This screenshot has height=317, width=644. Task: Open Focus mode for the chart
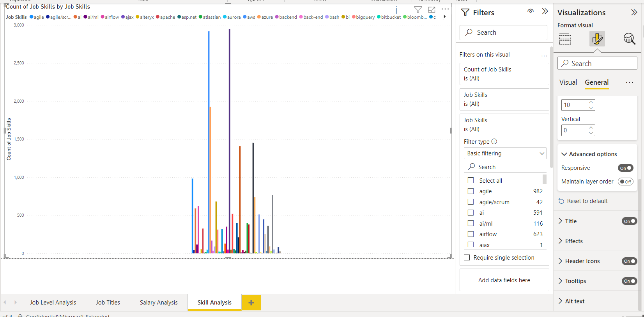point(432,10)
